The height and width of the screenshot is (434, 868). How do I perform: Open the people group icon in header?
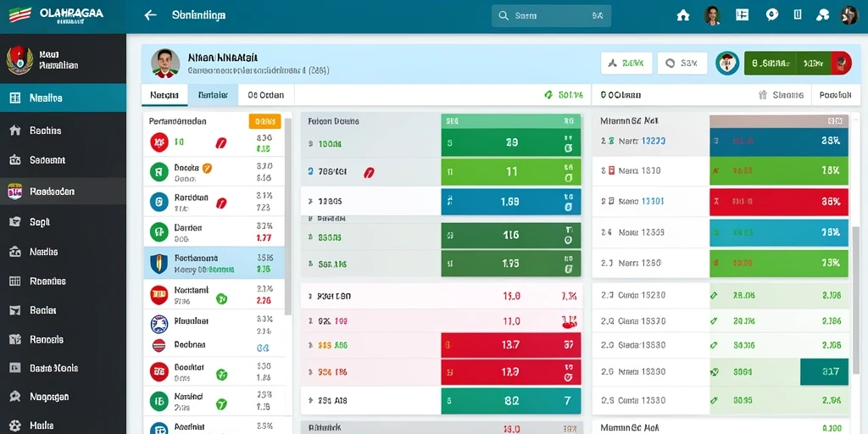tap(822, 15)
